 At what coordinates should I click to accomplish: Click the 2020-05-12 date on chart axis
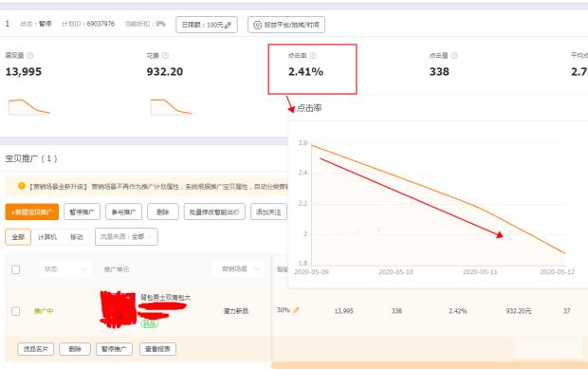[x=557, y=272]
